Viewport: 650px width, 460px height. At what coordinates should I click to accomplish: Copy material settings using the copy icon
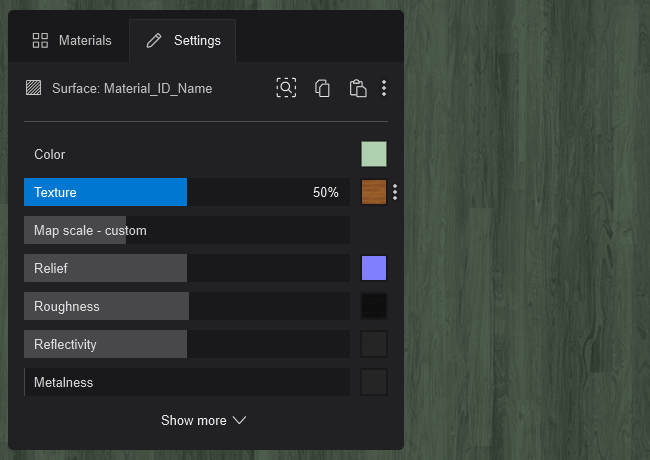[x=322, y=88]
